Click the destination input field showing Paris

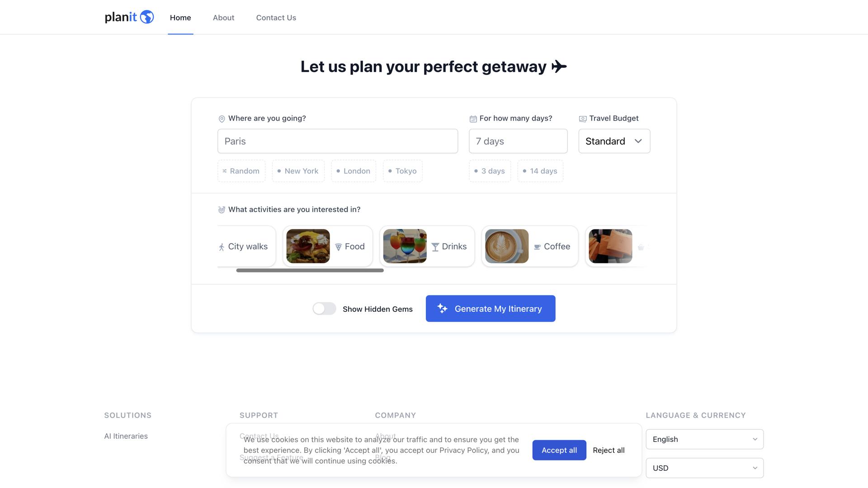click(x=337, y=141)
